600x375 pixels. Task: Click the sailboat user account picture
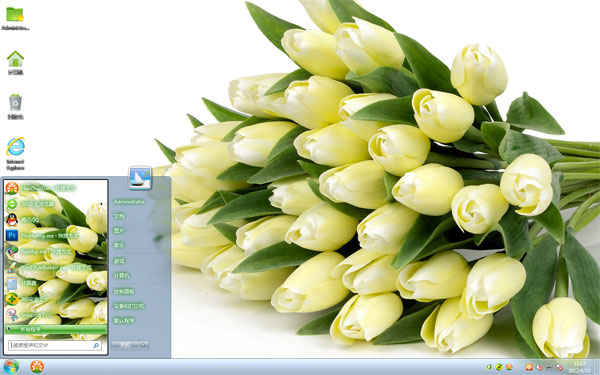[x=140, y=178]
